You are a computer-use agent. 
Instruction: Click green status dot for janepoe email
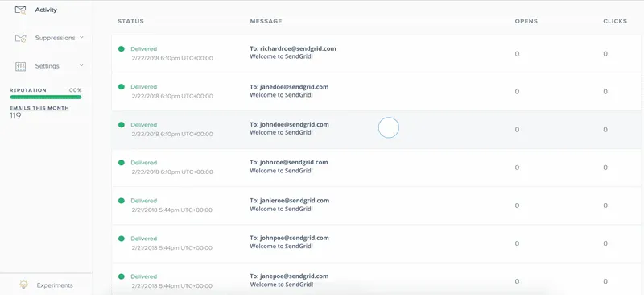click(122, 276)
